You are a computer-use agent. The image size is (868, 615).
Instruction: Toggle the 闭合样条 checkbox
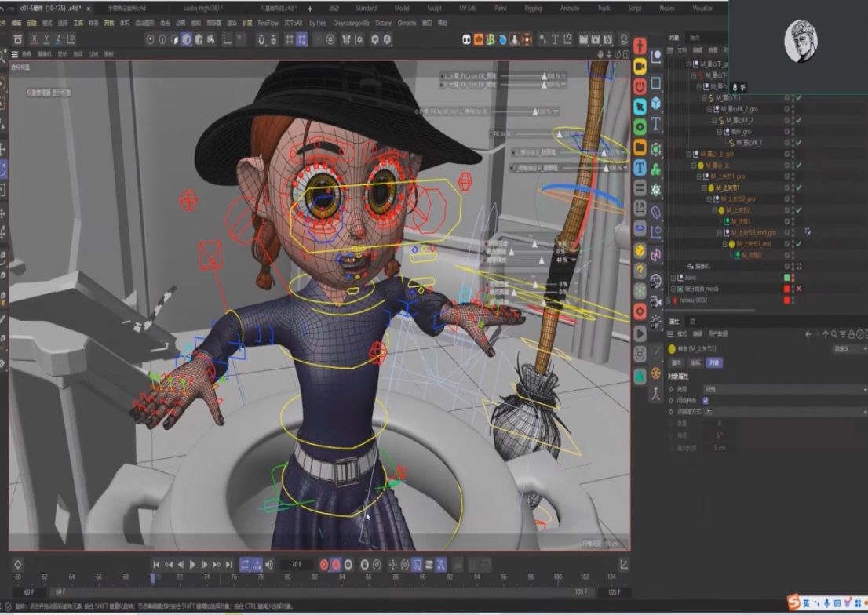tap(706, 400)
